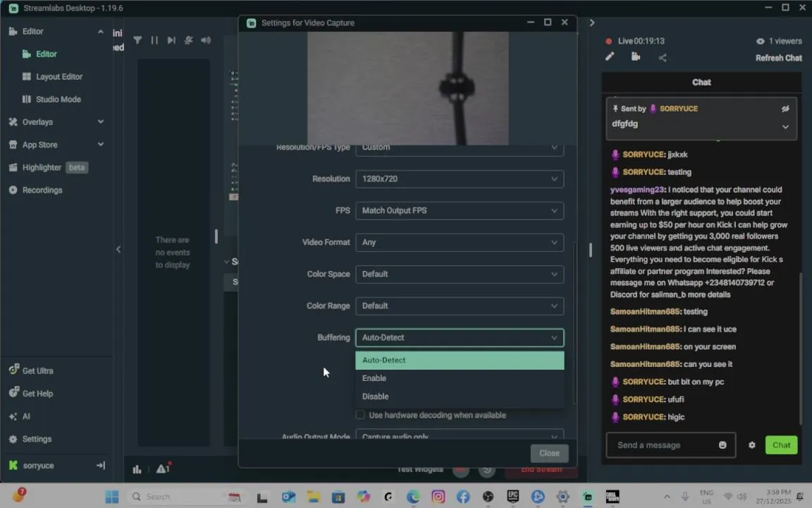Click the camera icon beside the pencil
This screenshot has width=812, height=508.
[x=636, y=57]
